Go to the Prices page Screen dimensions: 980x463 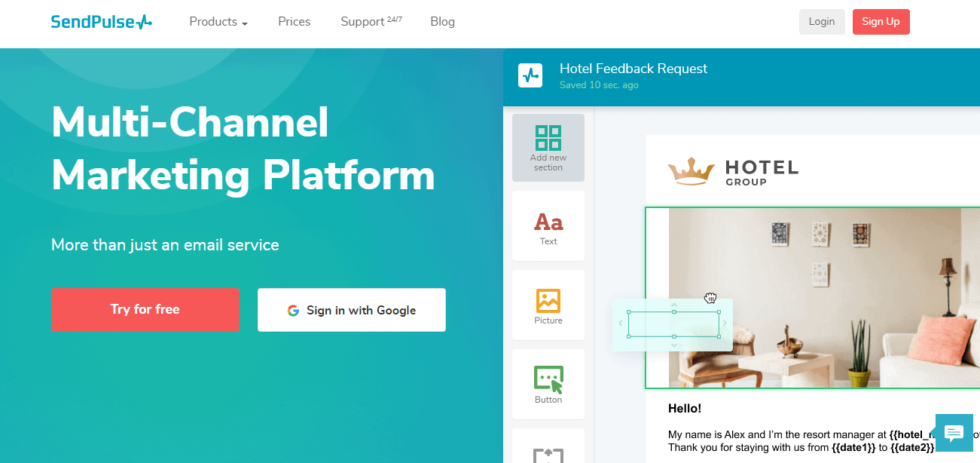point(295,22)
